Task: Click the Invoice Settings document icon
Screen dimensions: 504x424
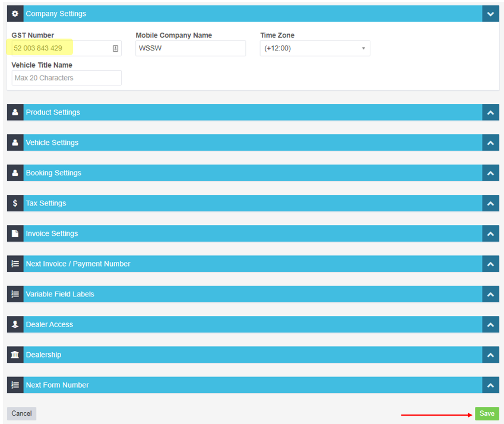Action: click(15, 233)
